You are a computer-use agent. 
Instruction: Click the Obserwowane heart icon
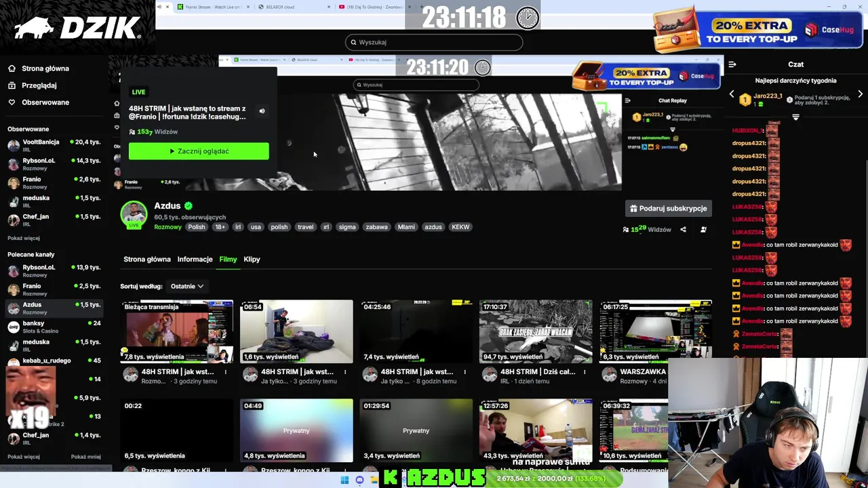(12, 102)
